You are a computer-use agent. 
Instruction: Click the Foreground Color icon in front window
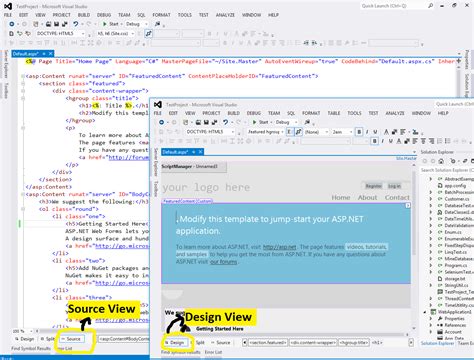click(386, 132)
